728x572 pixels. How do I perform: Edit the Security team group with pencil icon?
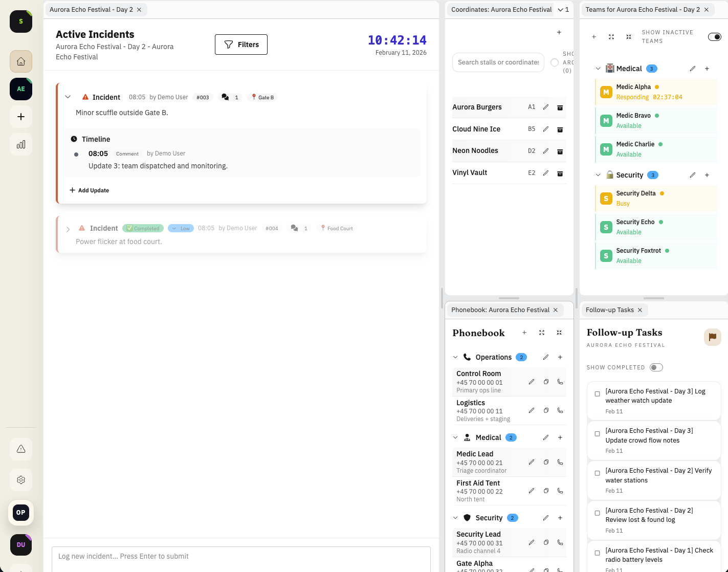tap(693, 175)
